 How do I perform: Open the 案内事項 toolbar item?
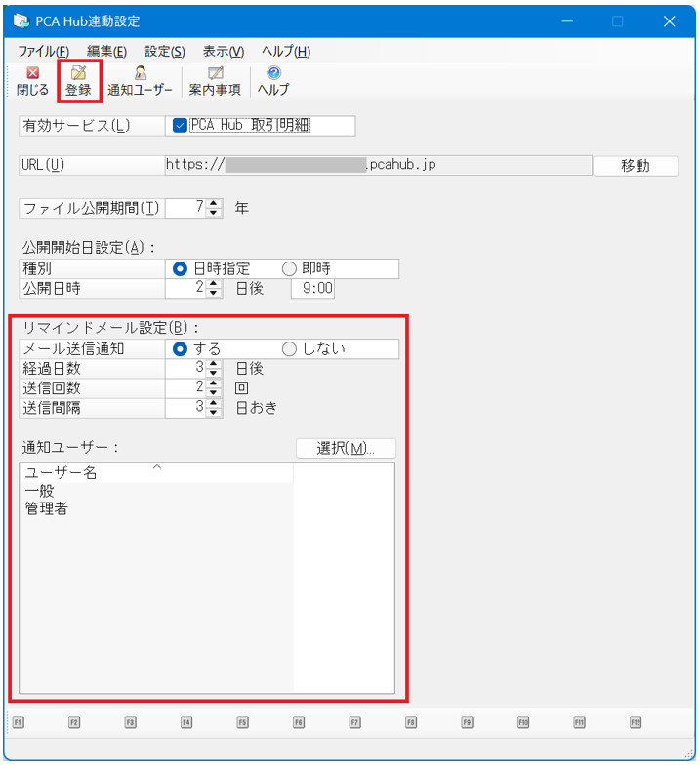click(215, 82)
